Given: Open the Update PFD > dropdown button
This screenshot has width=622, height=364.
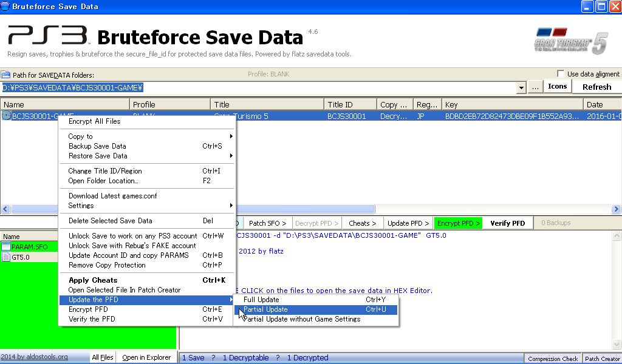Looking at the screenshot, I should click(x=408, y=223).
